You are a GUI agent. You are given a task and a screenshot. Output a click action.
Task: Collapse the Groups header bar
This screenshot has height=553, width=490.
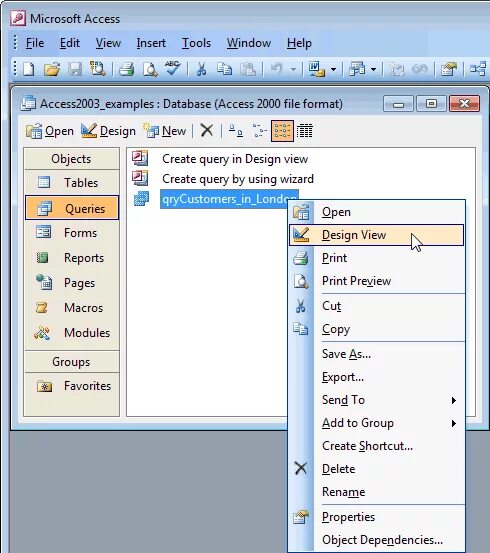coord(72,362)
